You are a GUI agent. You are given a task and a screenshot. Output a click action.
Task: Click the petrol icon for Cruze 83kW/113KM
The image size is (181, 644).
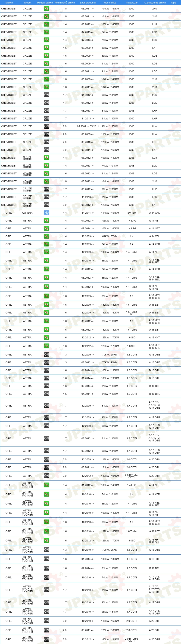[46, 56]
